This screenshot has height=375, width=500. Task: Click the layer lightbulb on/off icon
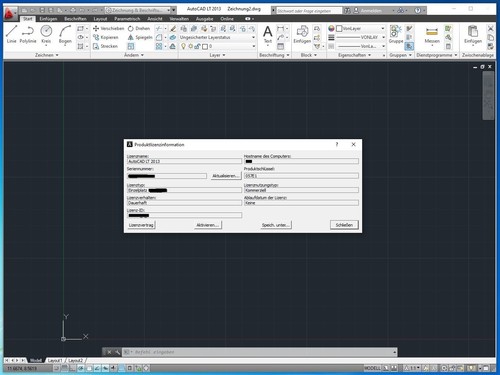tap(183, 46)
